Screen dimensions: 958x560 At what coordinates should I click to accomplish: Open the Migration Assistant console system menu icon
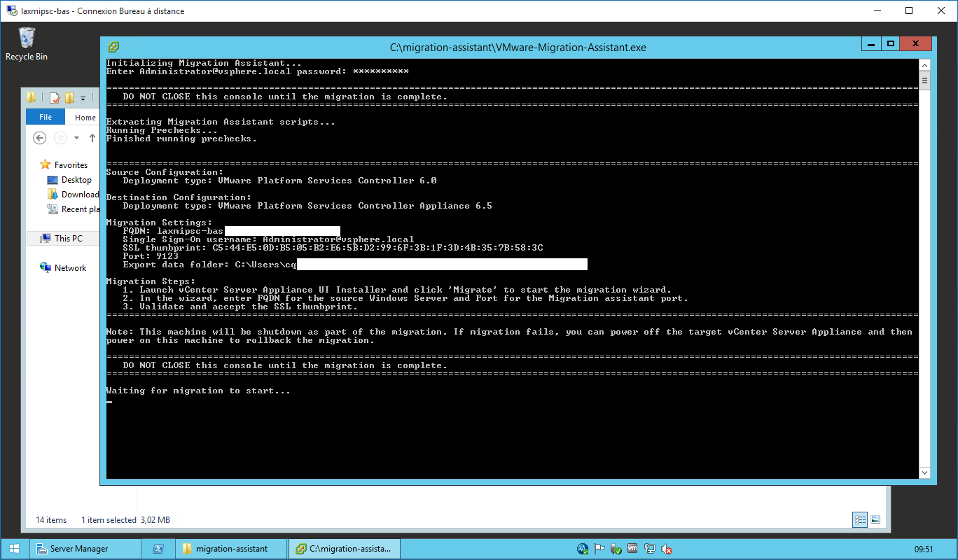(x=113, y=47)
